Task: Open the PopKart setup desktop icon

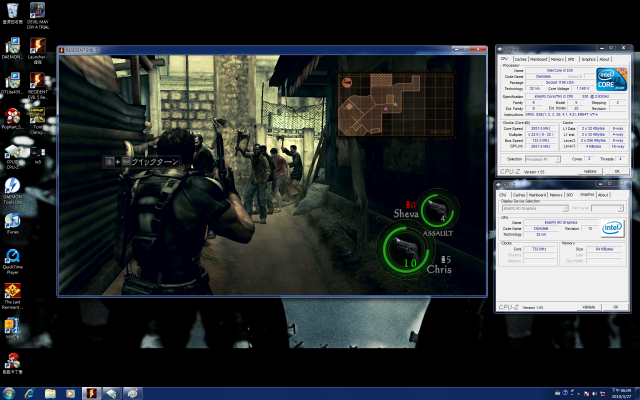Action: (x=13, y=118)
